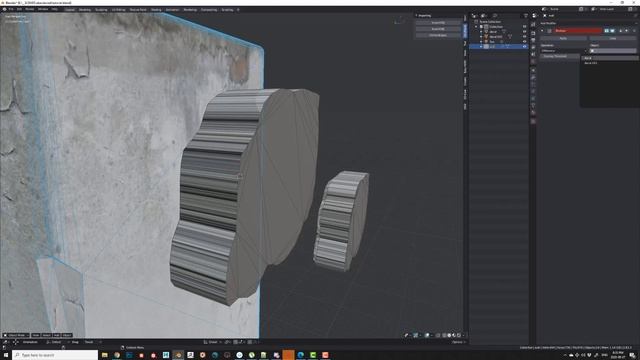The image size is (640, 360).
Task: Open the Particles properties tab
Action: point(533,84)
